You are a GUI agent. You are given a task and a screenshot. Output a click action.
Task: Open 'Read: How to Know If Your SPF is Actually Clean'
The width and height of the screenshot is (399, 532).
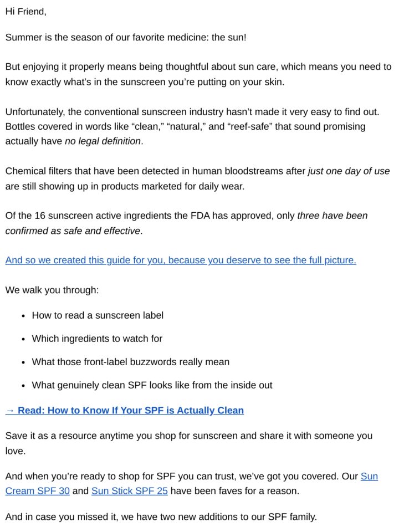pyautogui.click(x=125, y=411)
